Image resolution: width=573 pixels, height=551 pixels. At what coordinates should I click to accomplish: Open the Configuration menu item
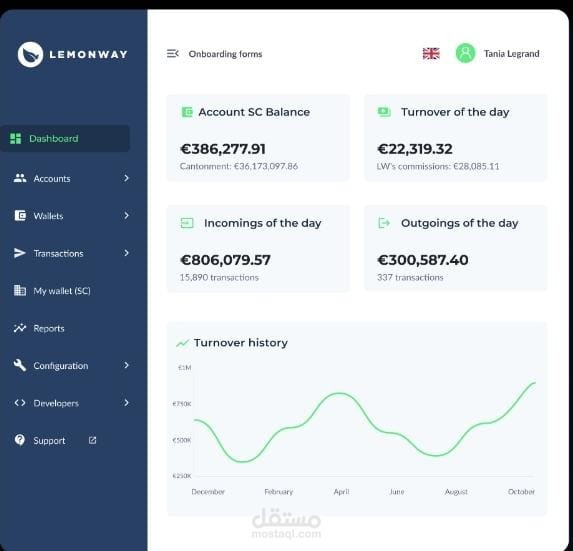pos(72,365)
